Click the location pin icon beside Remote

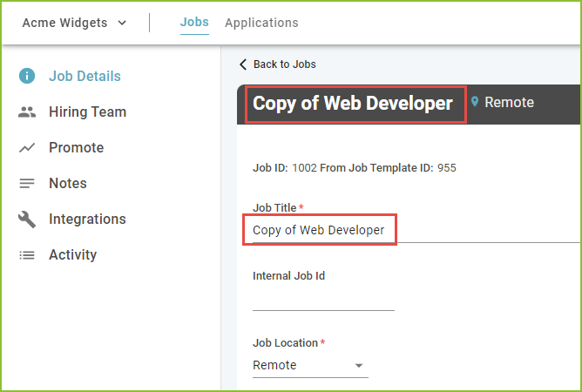point(474,102)
